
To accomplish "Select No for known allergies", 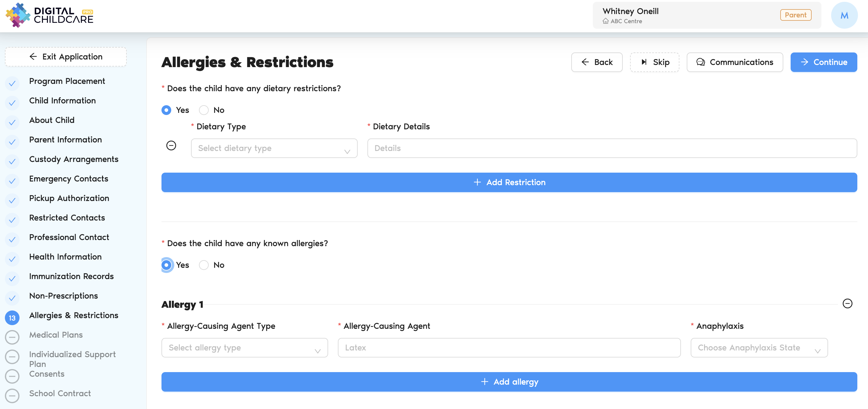I will [x=204, y=265].
